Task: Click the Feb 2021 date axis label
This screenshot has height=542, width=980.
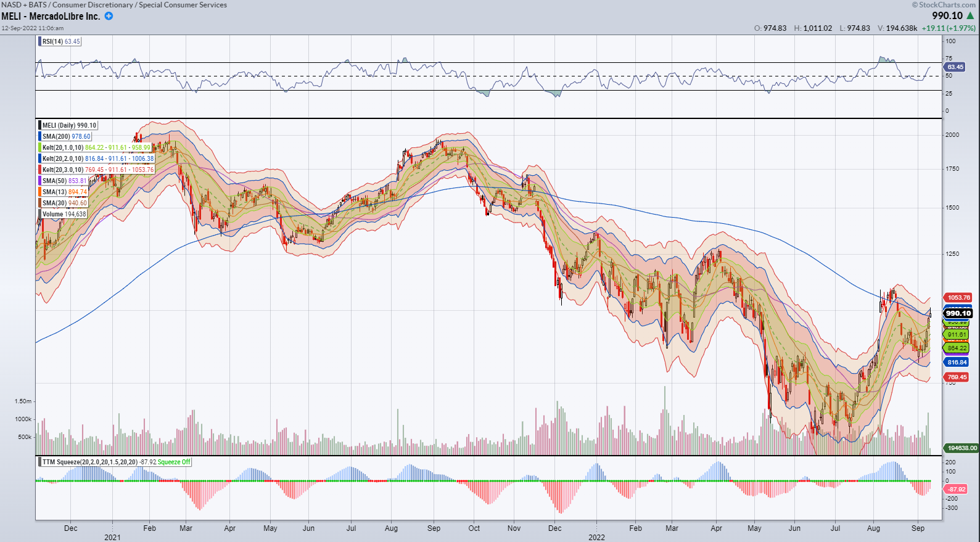Action: click(x=150, y=528)
